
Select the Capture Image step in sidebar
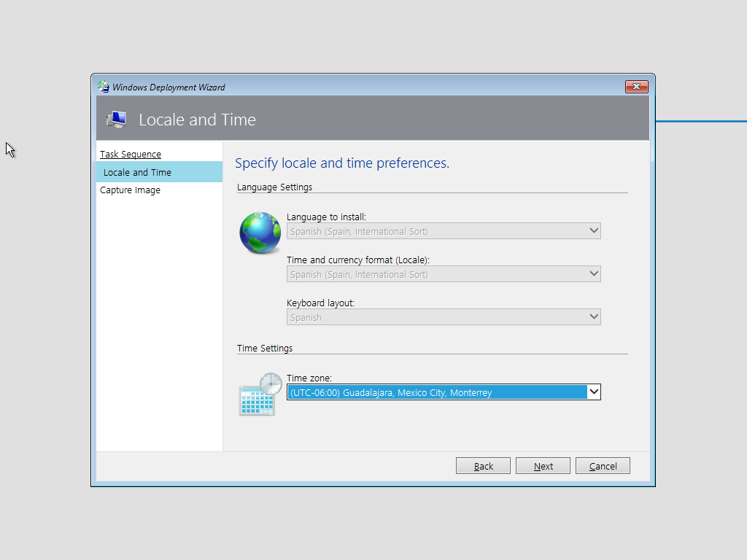tap(130, 190)
